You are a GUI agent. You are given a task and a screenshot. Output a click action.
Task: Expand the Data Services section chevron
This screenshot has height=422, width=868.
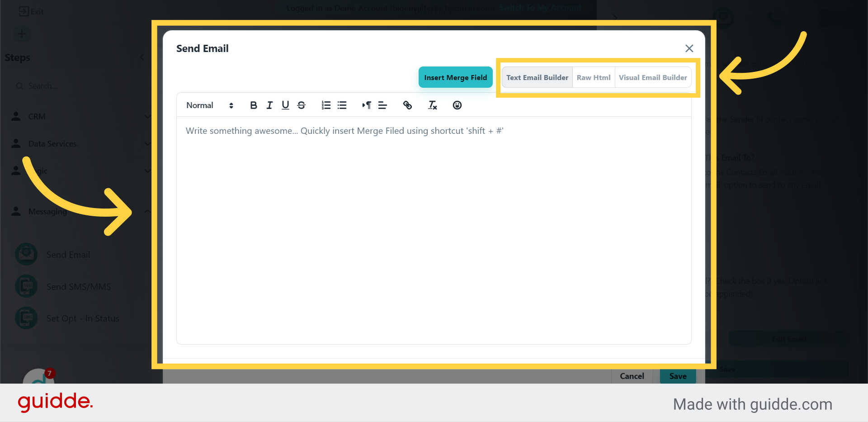click(x=147, y=144)
